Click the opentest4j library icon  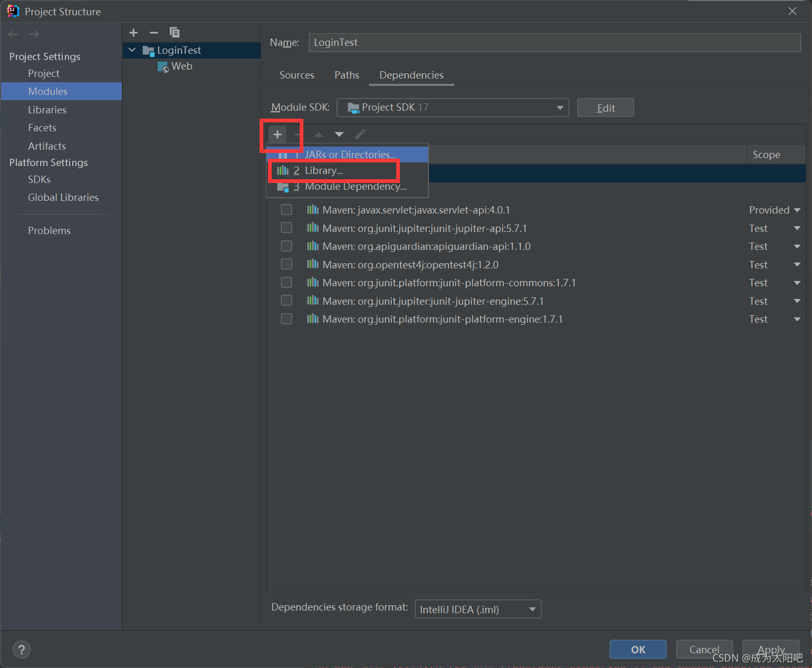(x=313, y=264)
